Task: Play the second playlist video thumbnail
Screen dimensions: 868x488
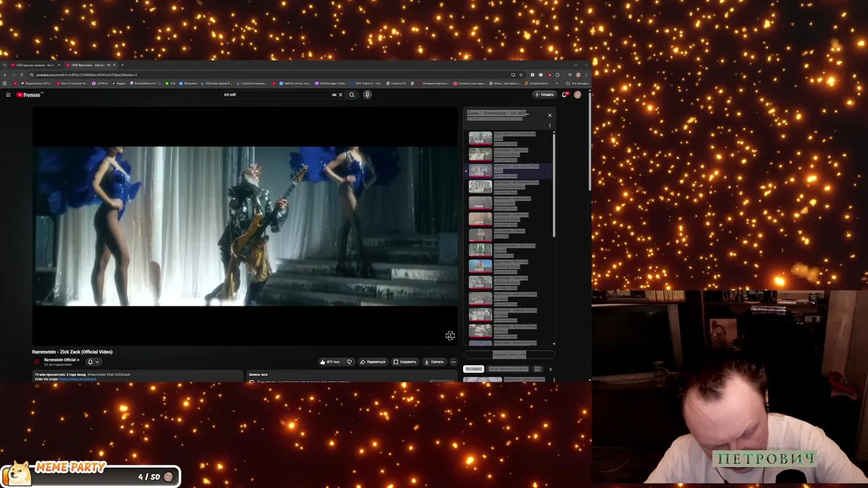Action: [x=480, y=155]
